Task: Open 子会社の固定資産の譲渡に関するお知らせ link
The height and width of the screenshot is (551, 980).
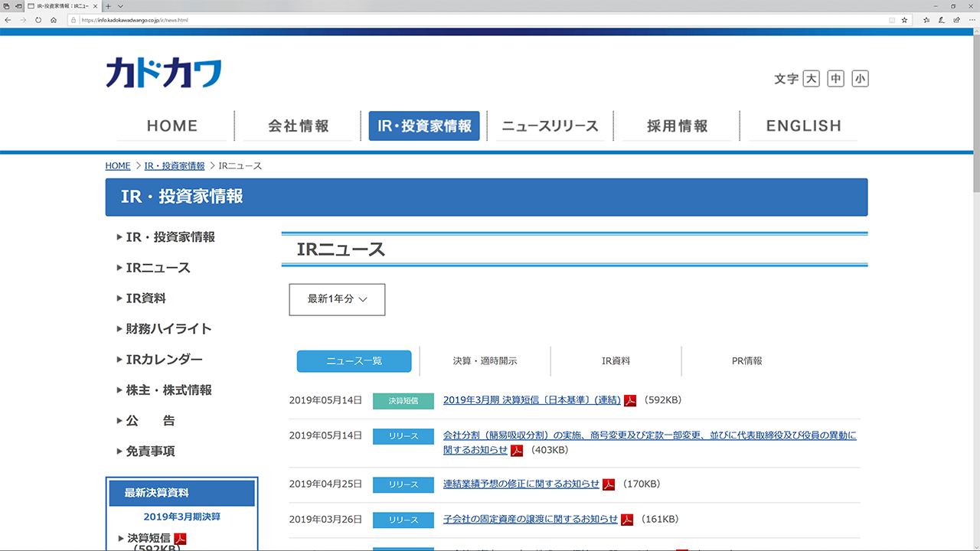Action: (531, 519)
